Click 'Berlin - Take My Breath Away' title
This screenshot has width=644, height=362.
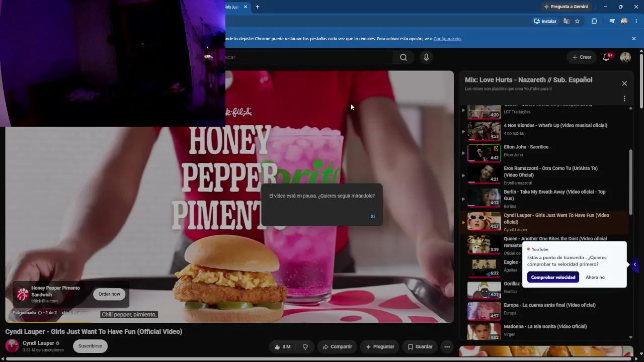click(x=554, y=195)
